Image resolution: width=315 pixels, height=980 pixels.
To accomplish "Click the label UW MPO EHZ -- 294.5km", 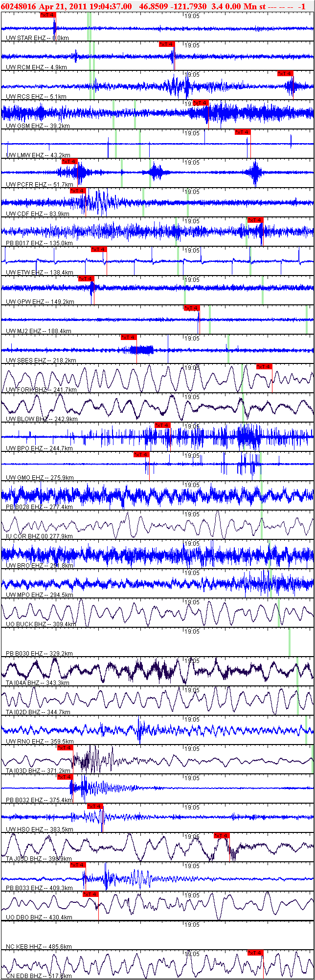I will (x=40, y=595).
